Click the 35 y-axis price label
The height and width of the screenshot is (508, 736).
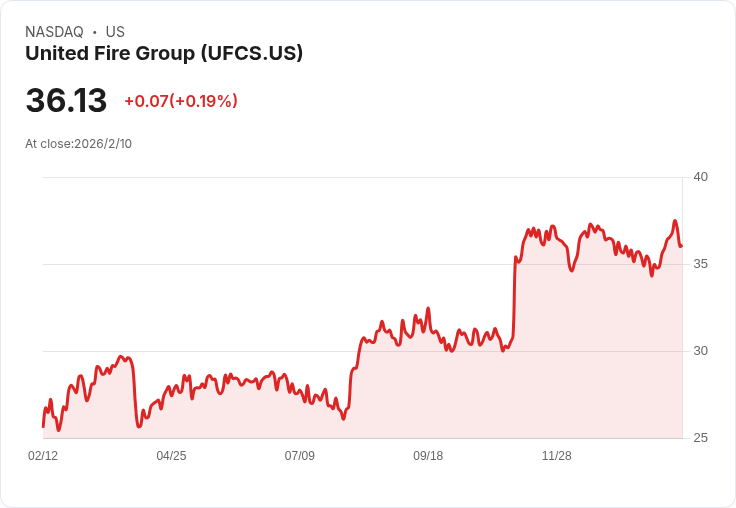tap(700, 264)
